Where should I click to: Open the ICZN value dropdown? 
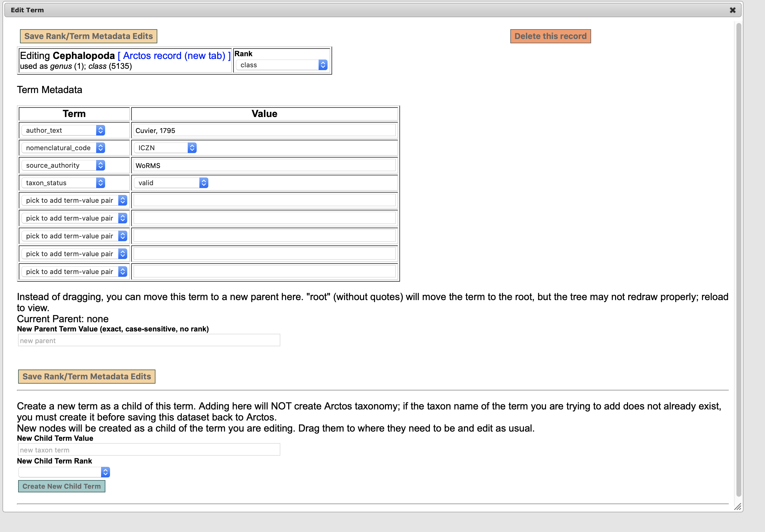coord(165,148)
